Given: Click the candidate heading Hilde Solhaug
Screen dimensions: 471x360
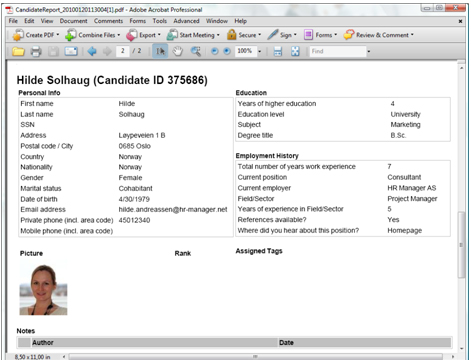Looking at the screenshot, I should 112,80.
